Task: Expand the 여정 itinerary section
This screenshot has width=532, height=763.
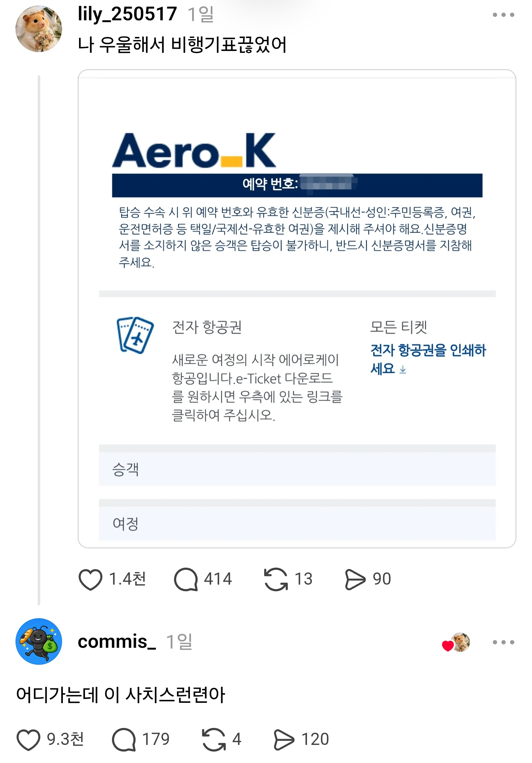Action: [x=297, y=524]
